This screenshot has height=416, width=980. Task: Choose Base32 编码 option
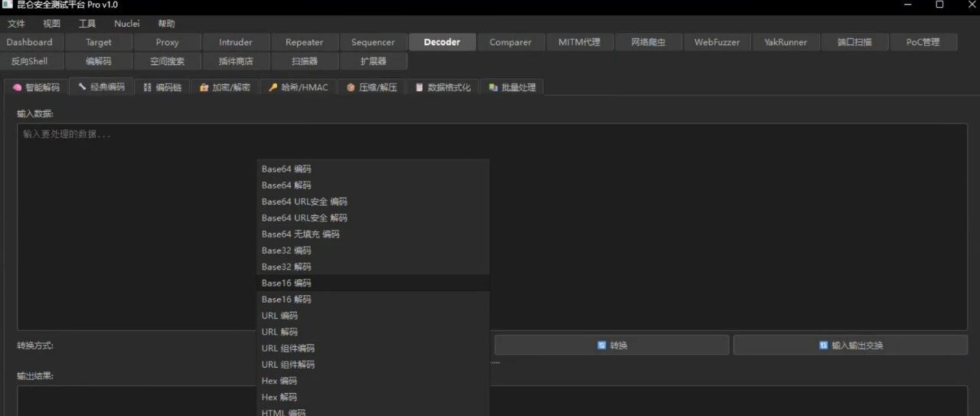[373, 251]
